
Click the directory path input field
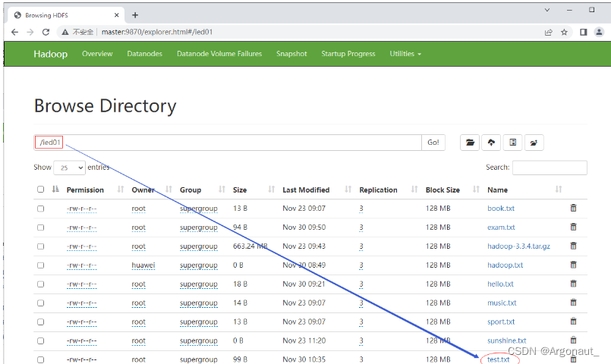coord(228,143)
